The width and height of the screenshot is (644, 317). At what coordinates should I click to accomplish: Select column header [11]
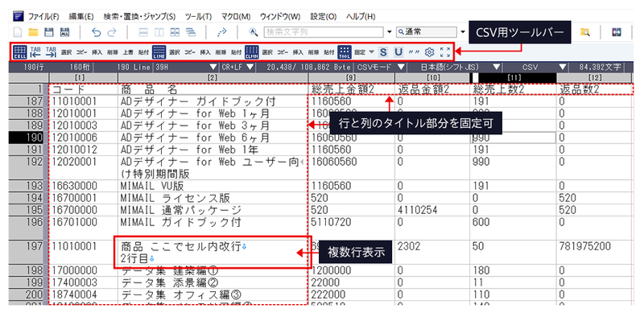514,77
